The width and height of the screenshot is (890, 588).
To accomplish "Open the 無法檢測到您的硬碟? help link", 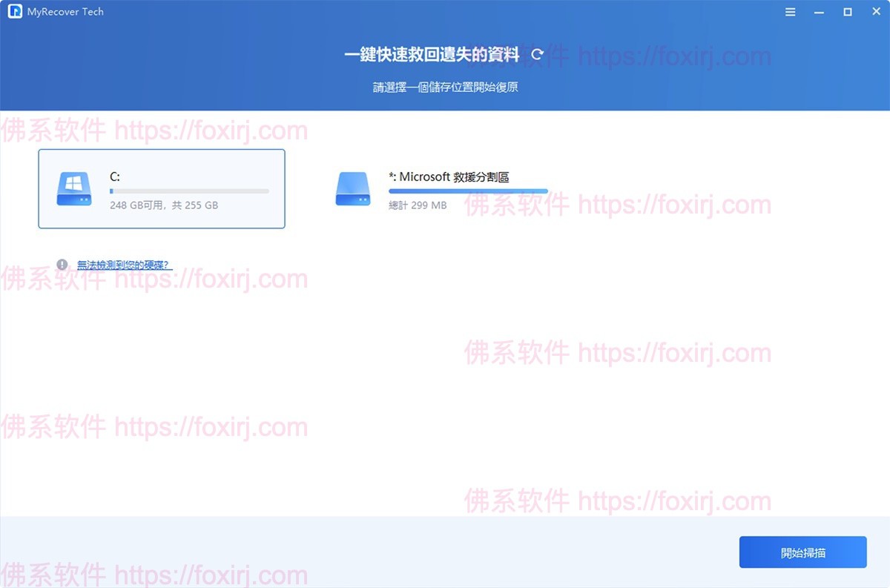I will coord(122,264).
